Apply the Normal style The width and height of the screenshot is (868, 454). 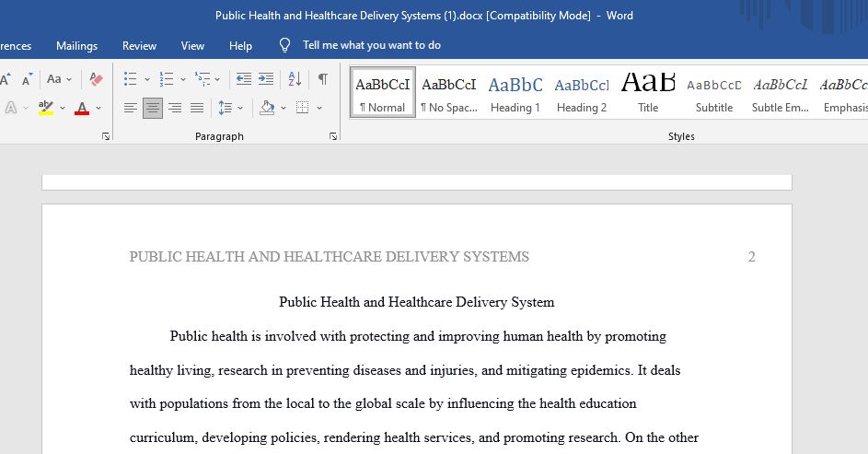tap(383, 92)
